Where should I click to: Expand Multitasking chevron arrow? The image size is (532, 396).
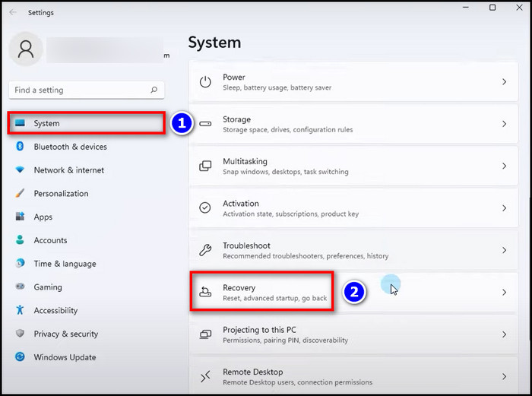(504, 166)
